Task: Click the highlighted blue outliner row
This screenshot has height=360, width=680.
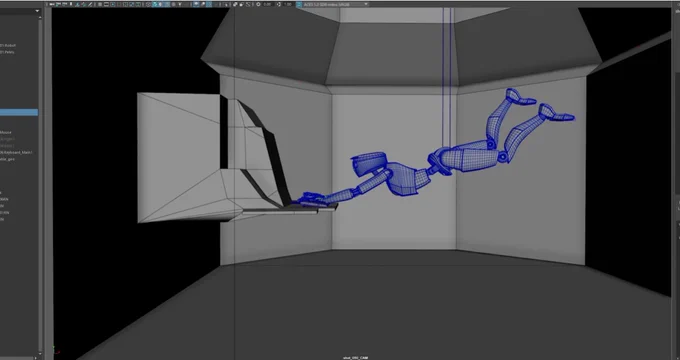Action: click(x=19, y=112)
